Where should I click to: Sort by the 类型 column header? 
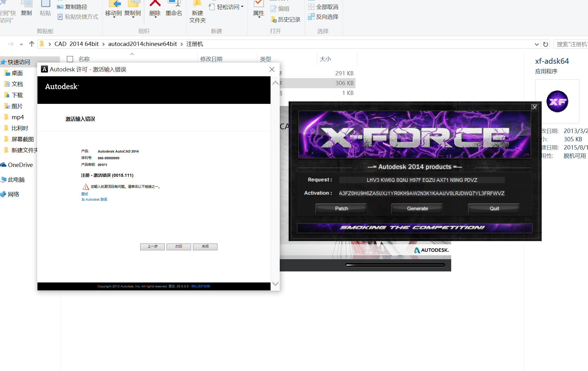pyautogui.click(x=266, y=59)
